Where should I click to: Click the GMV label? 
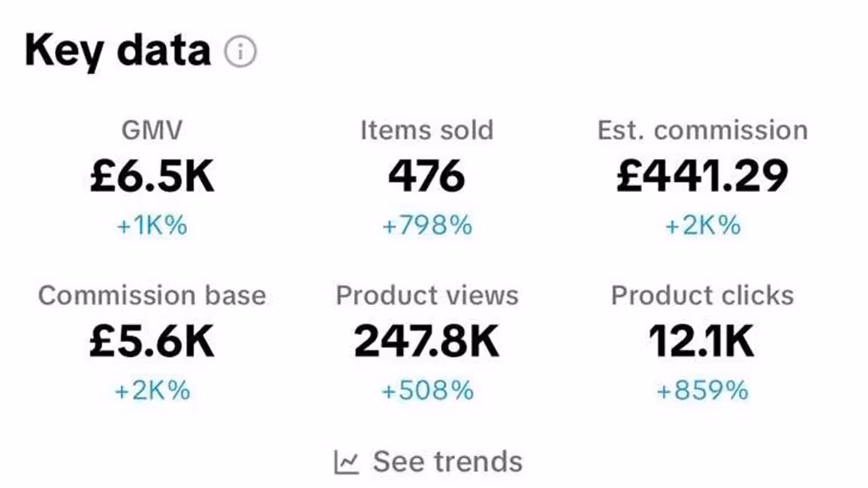coord(152,131)
